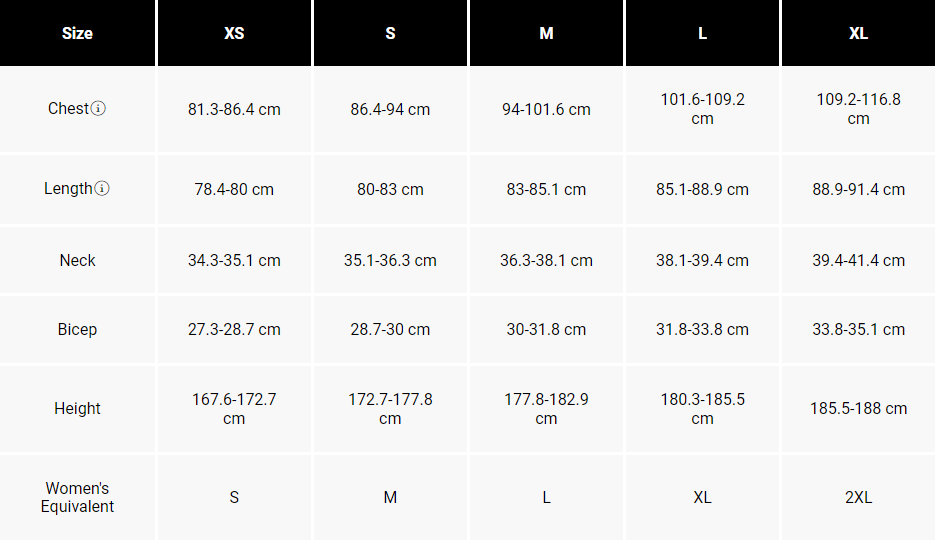Screen dimensions: 935x540
Task: Select the Chest row label
Action: (69, 108)
